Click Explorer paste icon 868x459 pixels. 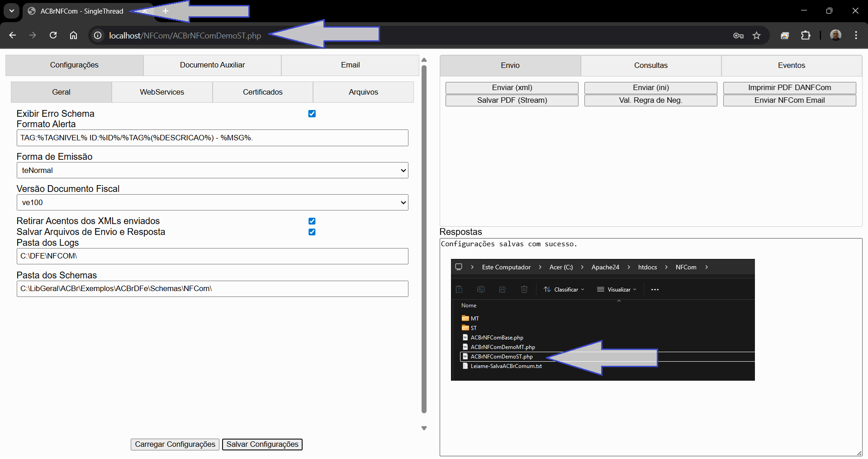pyautogui.click(x=459, y=289)
